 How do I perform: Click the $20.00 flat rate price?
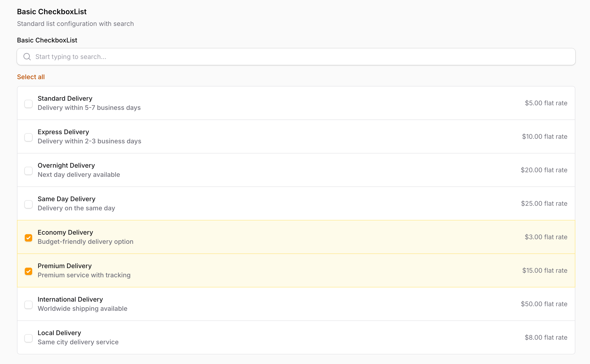tap(544, 170)
